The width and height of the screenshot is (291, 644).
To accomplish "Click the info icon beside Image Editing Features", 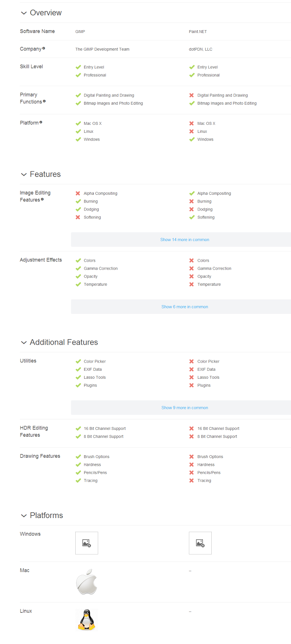I will click(x=42, y=199).
